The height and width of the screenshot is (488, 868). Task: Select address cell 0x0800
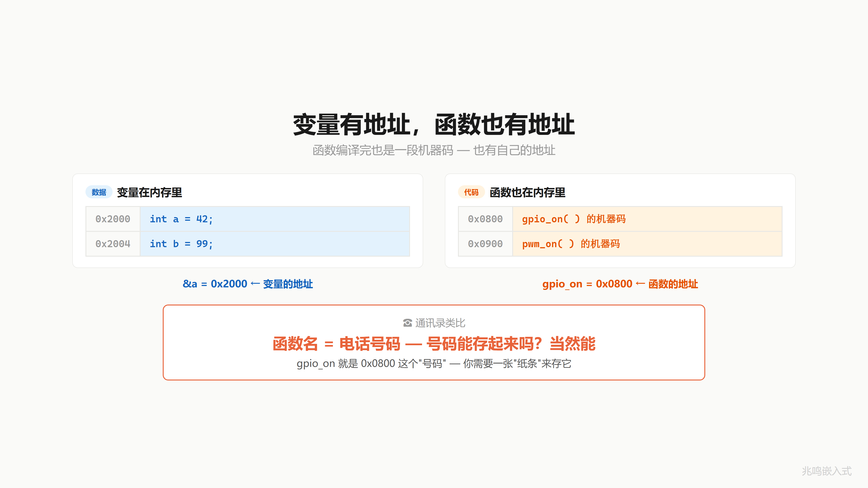pyautogui.click(x=485, y=219)
